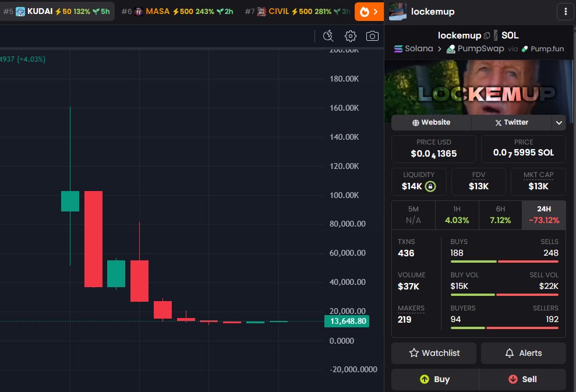This screenshot has width=576, height=392.
Task: Open the token Website link
Action: (431, 122)
